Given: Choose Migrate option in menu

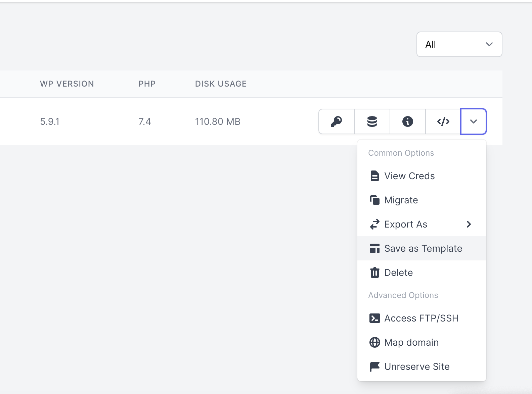Looking at the screenshot, I should tap(422, 200).
